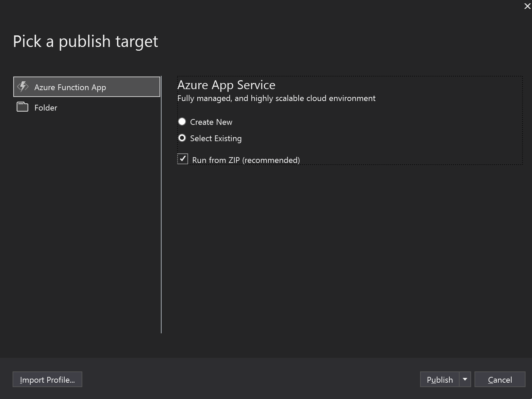Click the 'Pick a publish target' title
The height and width of the screenshot is (399, 532).
coord(85,41)
